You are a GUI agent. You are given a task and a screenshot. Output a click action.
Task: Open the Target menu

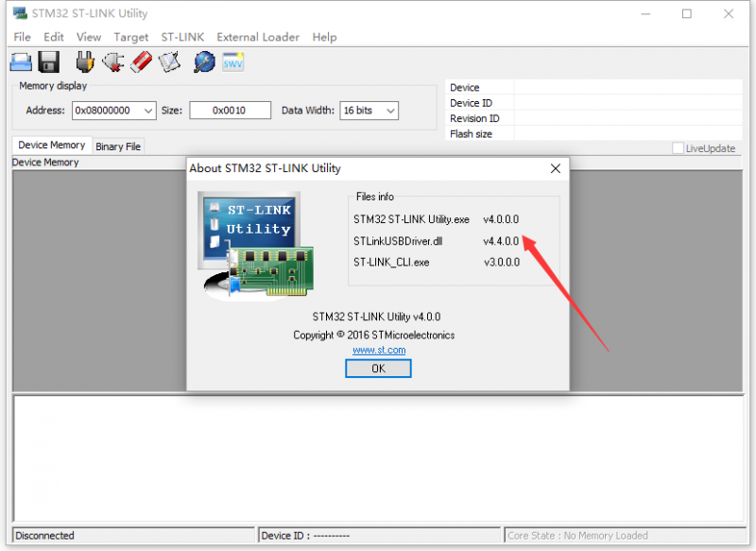(130, 37)
